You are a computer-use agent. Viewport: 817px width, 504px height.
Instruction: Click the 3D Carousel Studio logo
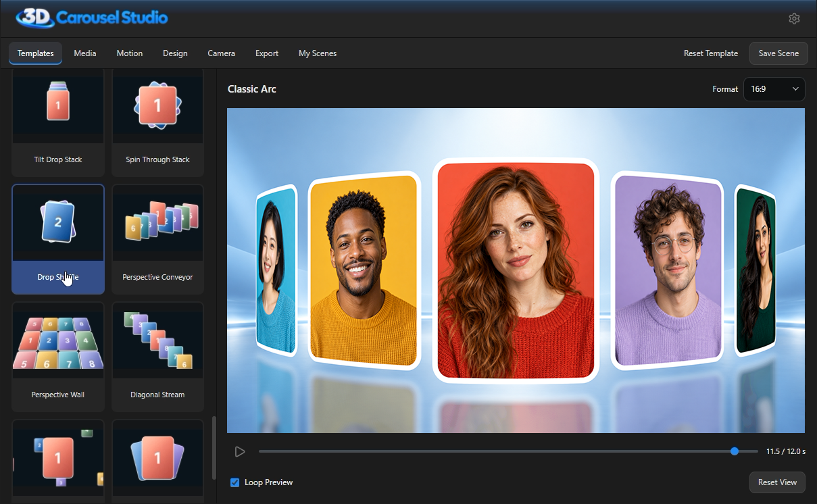coord(92,18)
